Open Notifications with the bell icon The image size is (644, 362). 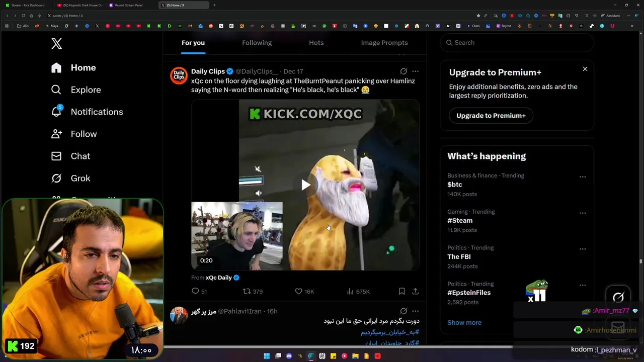(87, 112)
